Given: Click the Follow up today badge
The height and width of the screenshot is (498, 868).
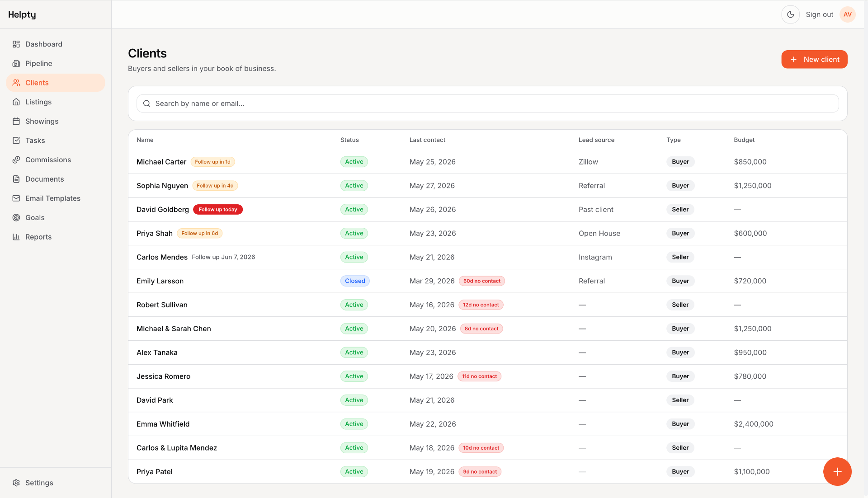Looking at the screenshot, I should coord(218,210).
